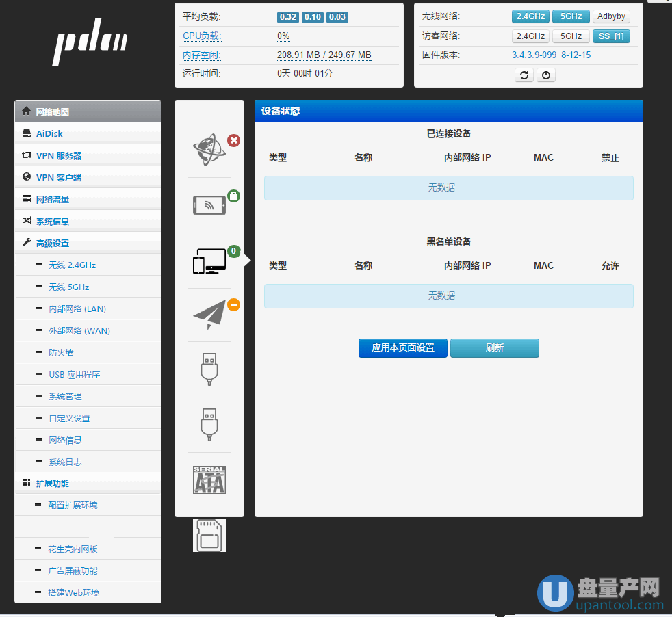
Task: Click the disk icon beside AiDisk
Action: [x=27, y=133]
